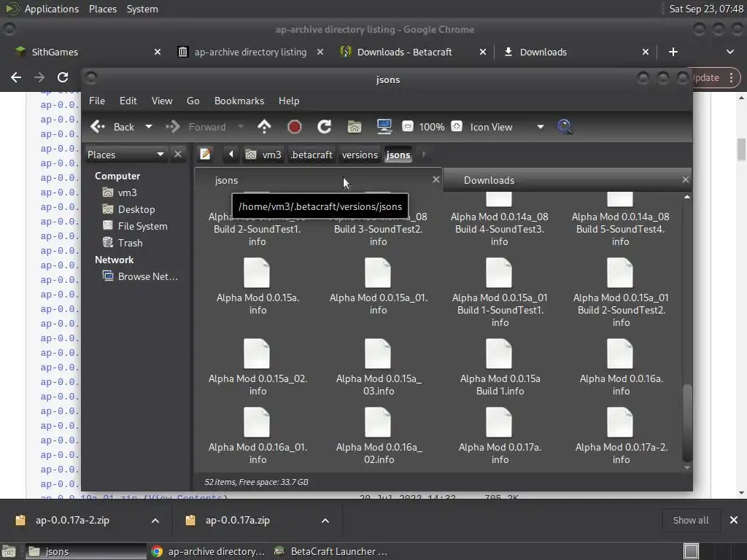Zoom in the file view
Viewport: 747px width, 560px height.
pos(457,126)
